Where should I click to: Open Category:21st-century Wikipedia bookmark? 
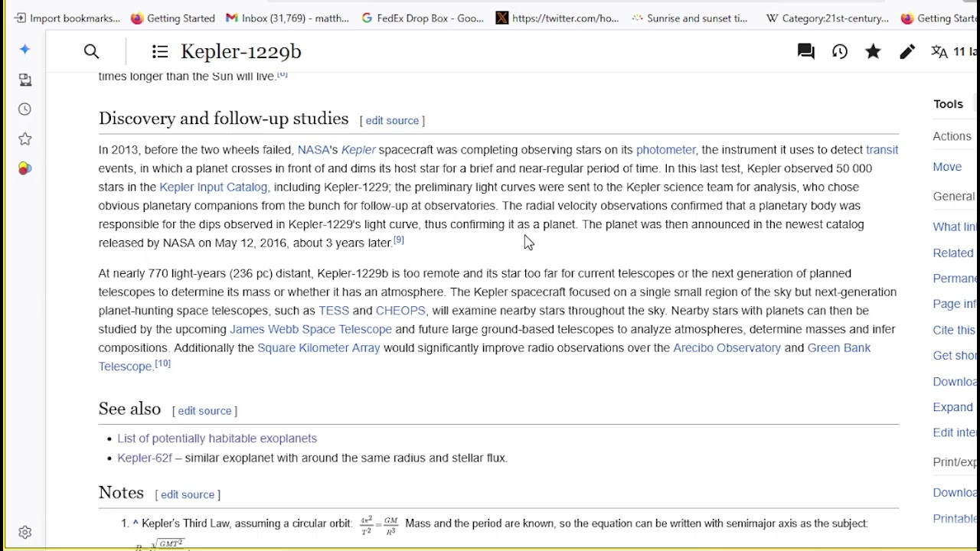(x=828, y=18)
